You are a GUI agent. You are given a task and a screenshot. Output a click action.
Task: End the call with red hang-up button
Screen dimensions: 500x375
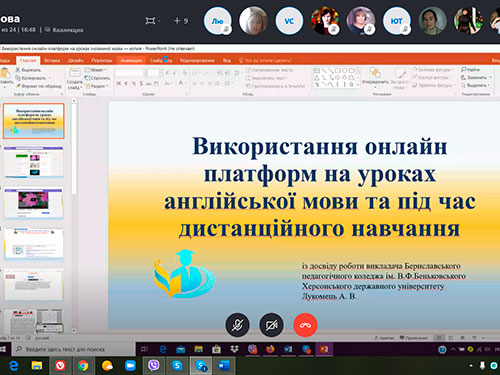(305, 325)
